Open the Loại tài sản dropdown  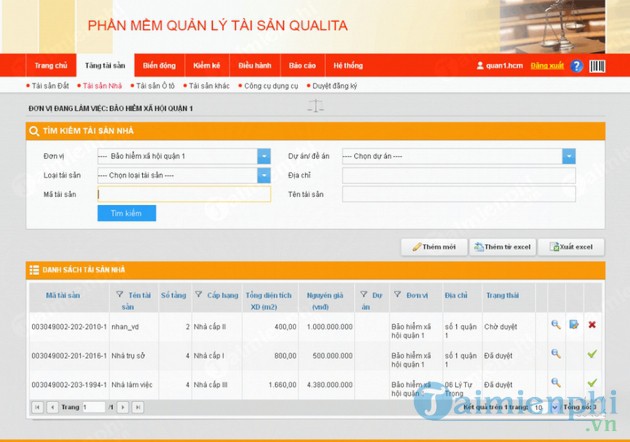264,176
